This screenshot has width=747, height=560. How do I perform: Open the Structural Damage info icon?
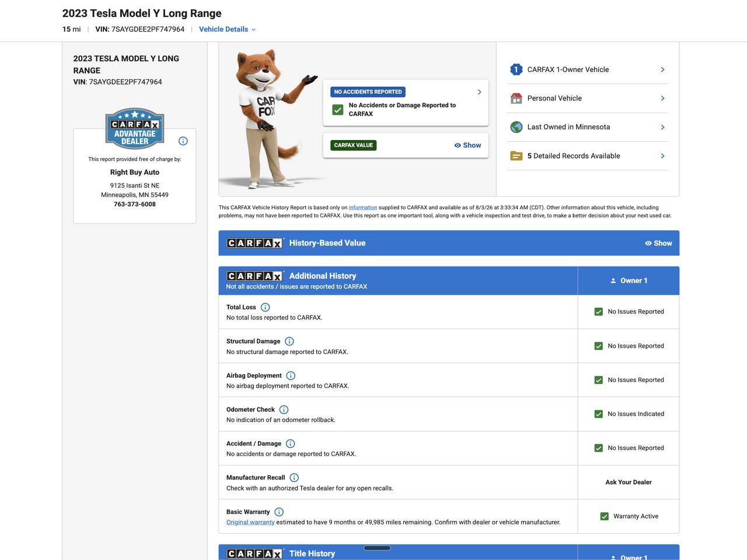click(289, 341)
